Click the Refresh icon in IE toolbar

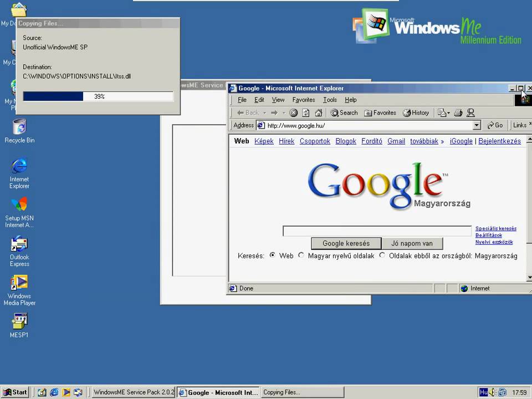(x=306, y=112)
